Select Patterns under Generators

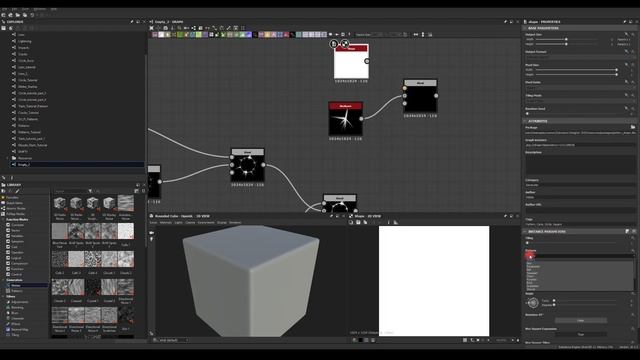point(17,291)
